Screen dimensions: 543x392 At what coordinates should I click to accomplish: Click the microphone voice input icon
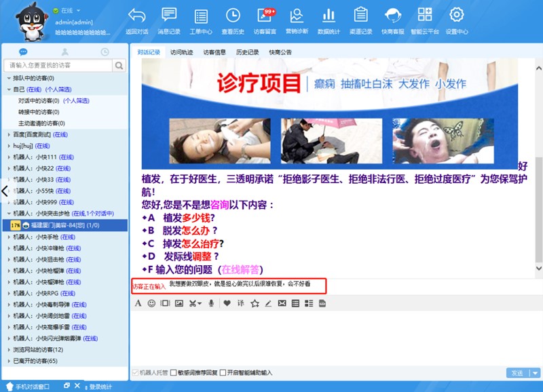(212, 304)
